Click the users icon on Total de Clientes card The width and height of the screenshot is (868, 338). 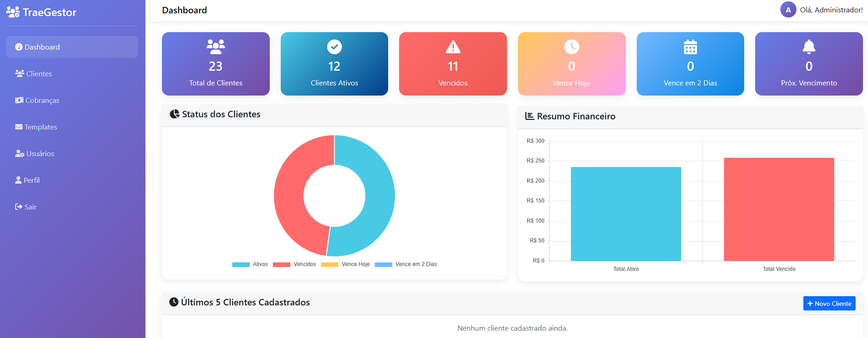pyautogui.click(x=216, y=47)
